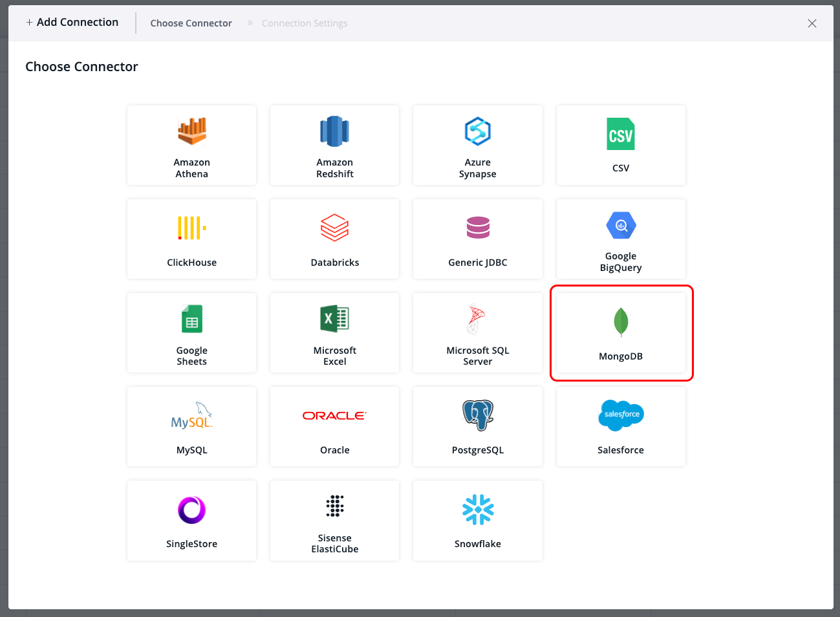
Task: Select the CSV file connector icon
Action: tap(621, 134)
